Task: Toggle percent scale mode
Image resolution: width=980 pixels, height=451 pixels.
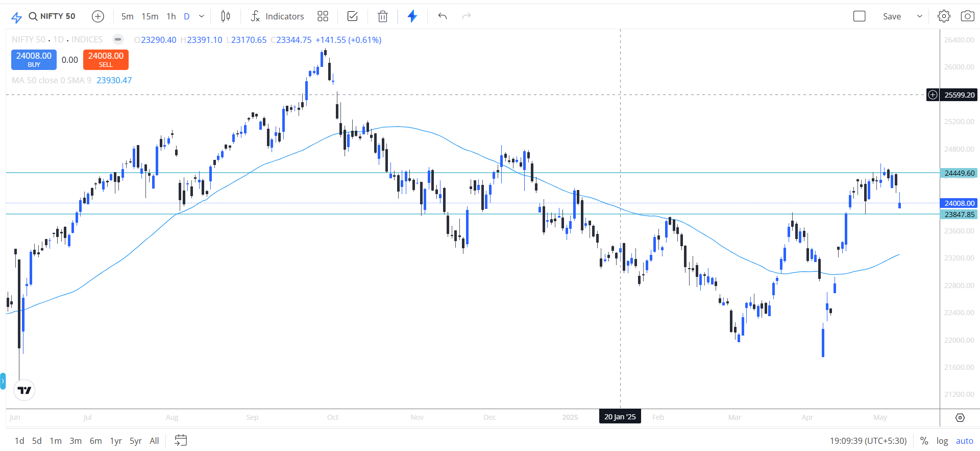Action: tap(924, 441)
